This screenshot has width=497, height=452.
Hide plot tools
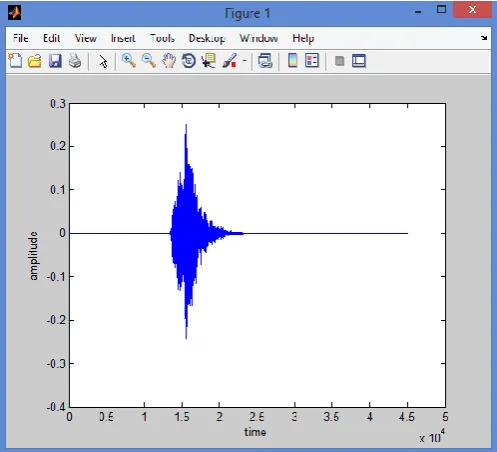[339, 61]
